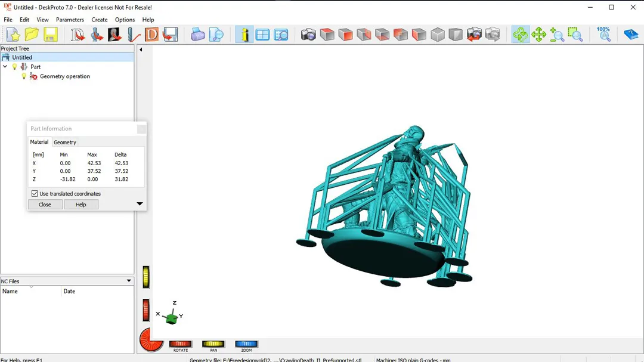
Task: Click the vertical red thumbwheel
Action: click(146, 310)
